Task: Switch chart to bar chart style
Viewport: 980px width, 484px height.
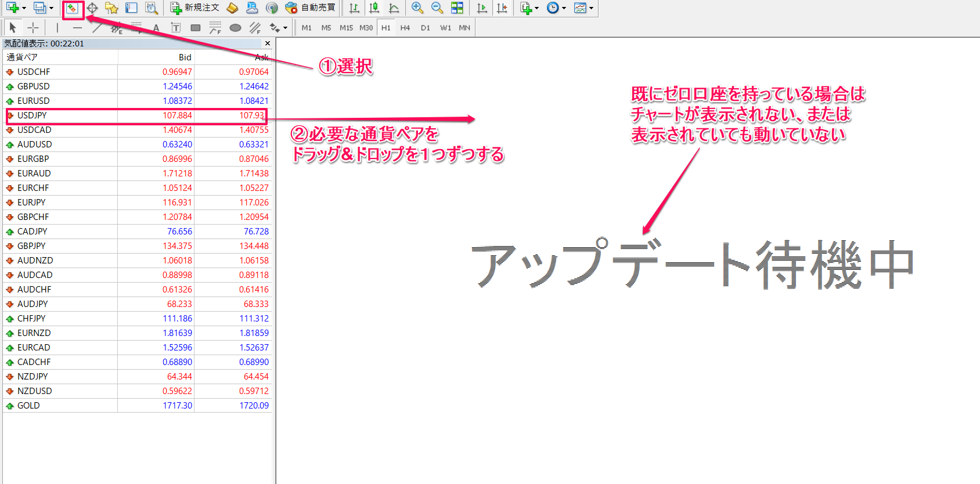Action: click(x=354, y=8)
